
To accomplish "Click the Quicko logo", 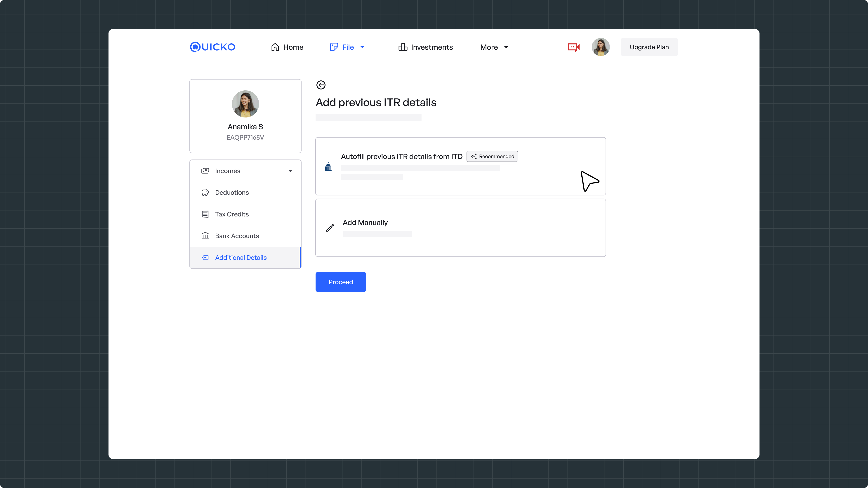I will (x=213, y=47).
